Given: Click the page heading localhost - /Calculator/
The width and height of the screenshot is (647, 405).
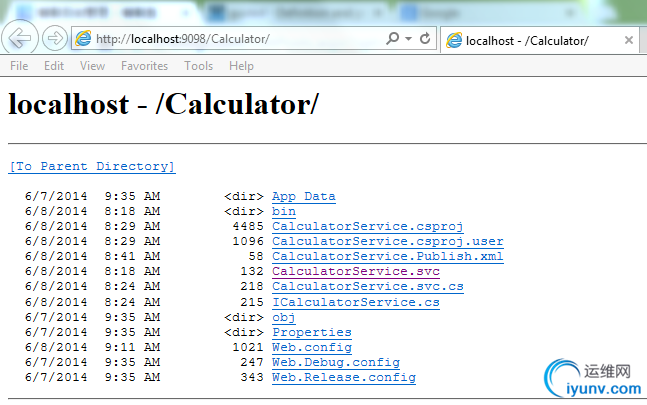Looking at the screenshot, I should click(164, 104).
